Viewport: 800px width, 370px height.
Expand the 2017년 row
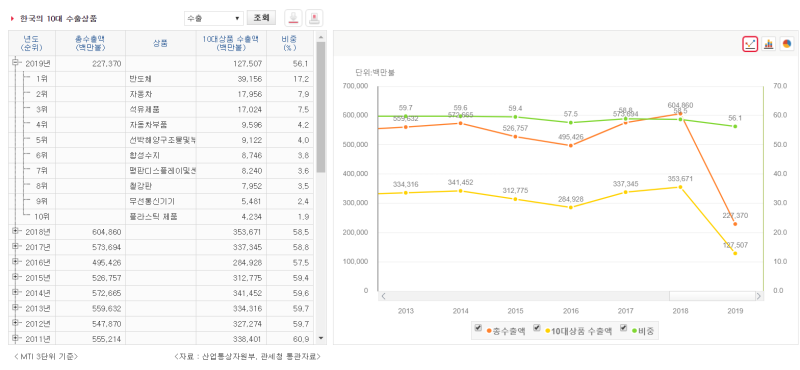[15, 246]
